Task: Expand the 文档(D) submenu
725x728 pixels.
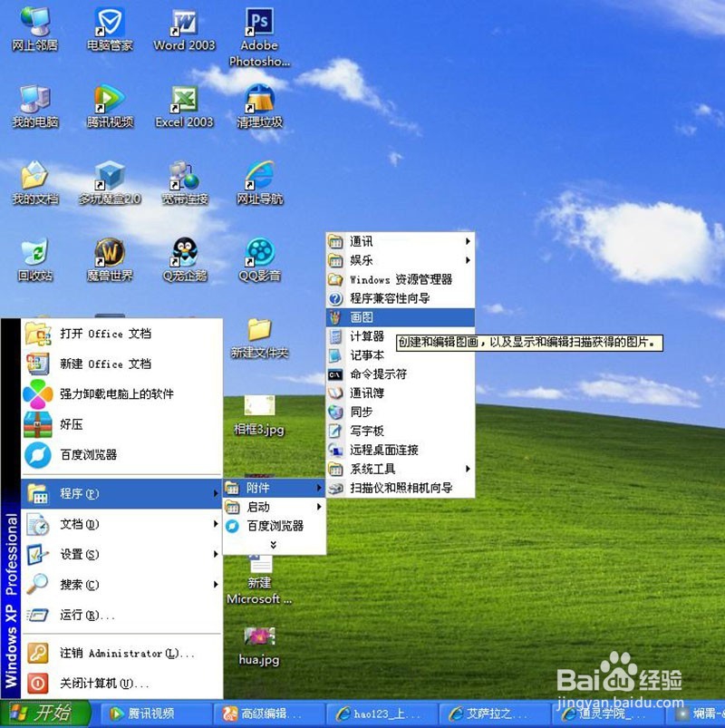Action: pos(121,524)
